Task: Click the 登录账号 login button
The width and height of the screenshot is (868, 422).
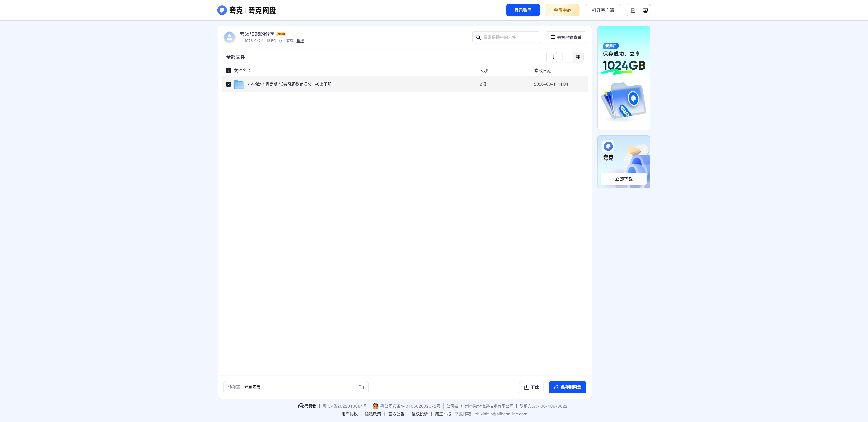Action: (x=523, y=10)
